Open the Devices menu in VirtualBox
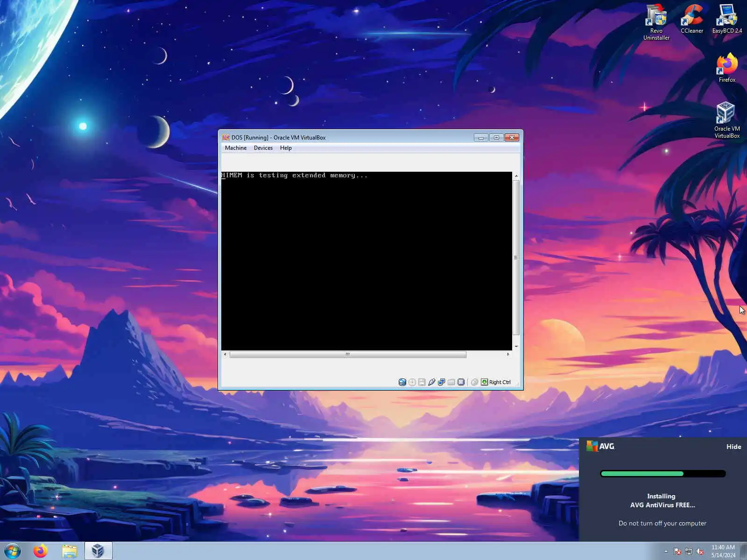The height and width of the screenshot is (560, 747). 263,148
